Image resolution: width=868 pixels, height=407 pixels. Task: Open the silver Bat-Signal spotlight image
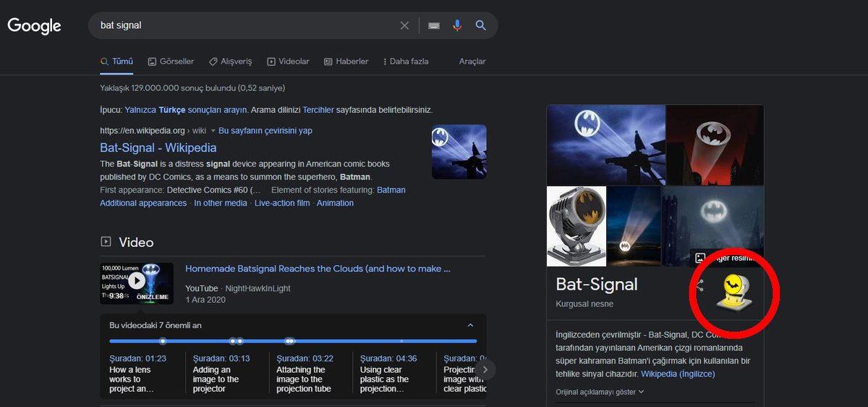click(576, 226)
